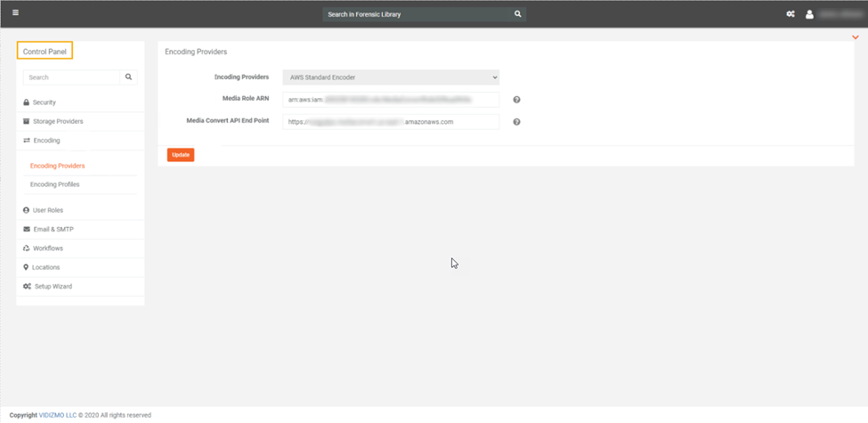
Task: Click help icon beside Media Convert API End Point
Action: [516, 122]
